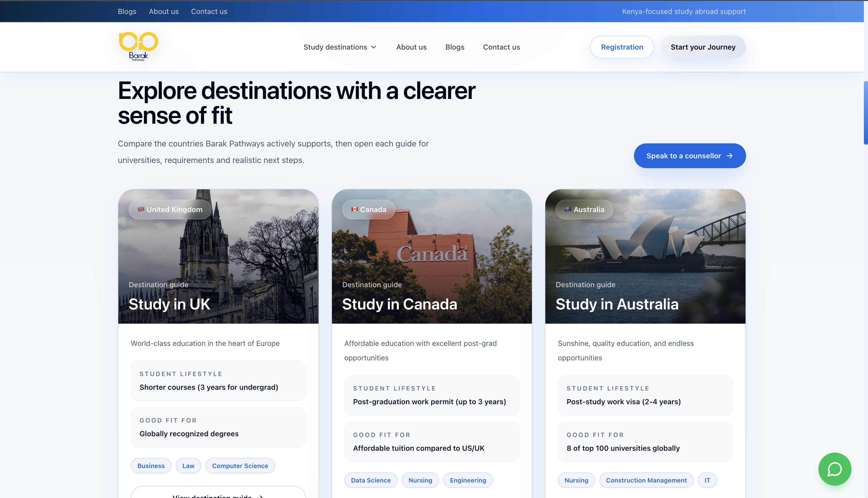Click the Australia country badge
Screen dimensions: 868x498
(585, 209)
